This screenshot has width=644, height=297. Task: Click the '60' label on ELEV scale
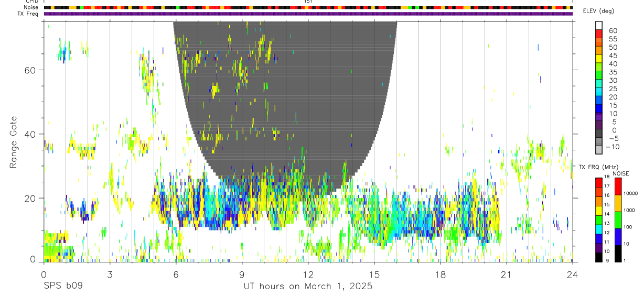613,31
